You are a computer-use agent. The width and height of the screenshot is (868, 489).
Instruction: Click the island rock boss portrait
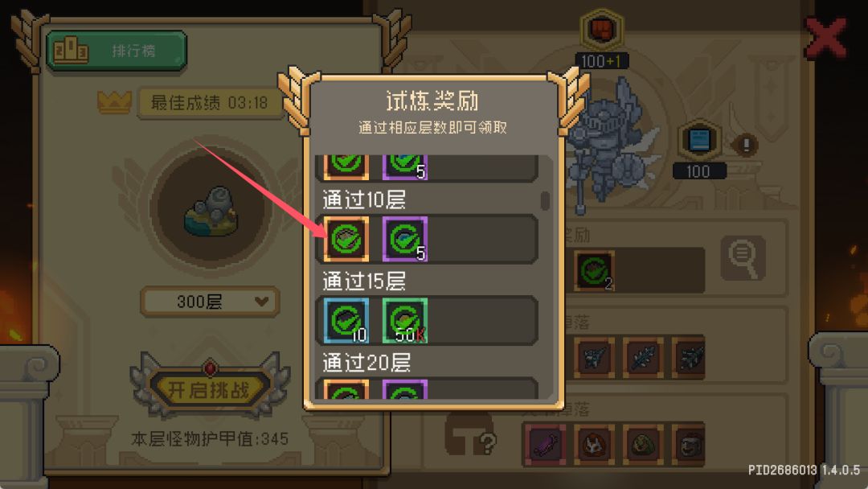(211, 212)
